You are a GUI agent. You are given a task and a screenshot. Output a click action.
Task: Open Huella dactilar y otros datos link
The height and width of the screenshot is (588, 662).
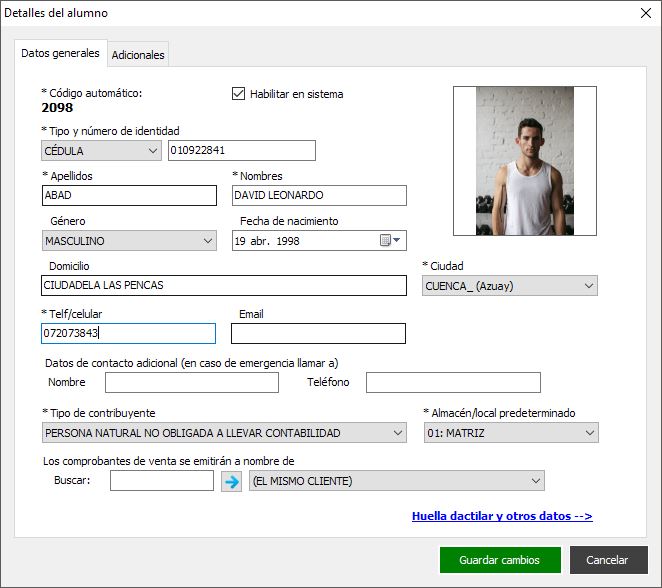502,516
